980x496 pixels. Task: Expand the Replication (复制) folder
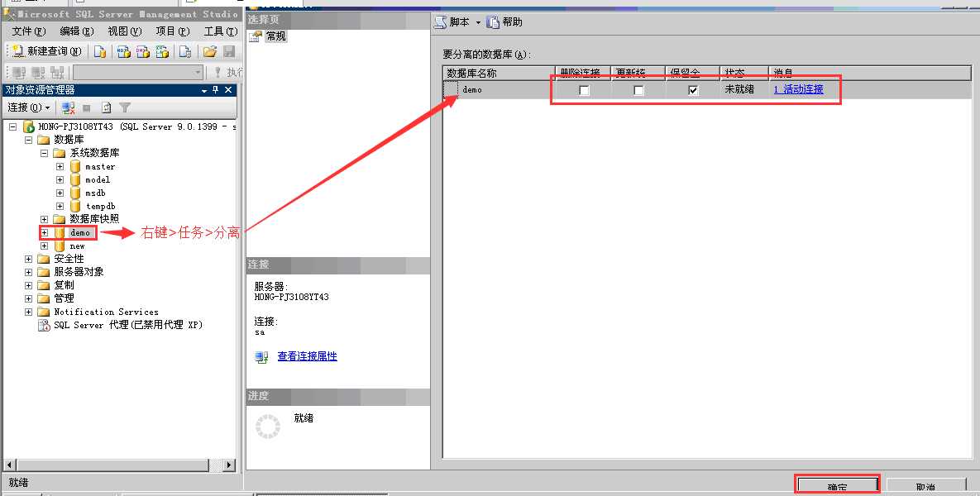click(x=29, y=285)
